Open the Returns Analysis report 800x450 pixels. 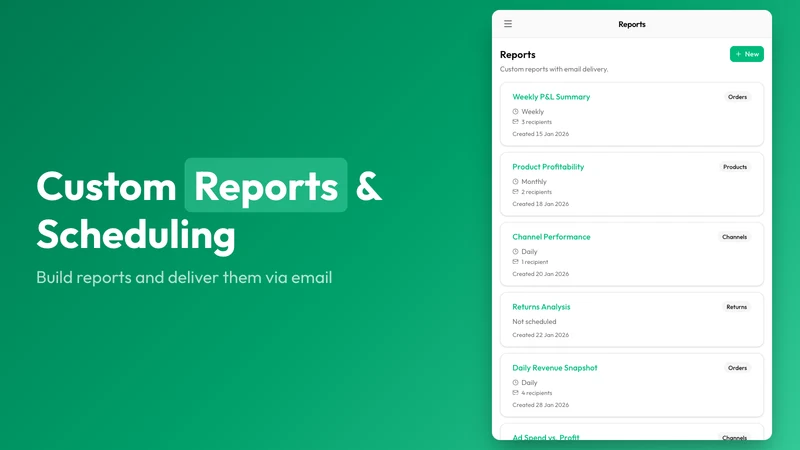(541, 307)
